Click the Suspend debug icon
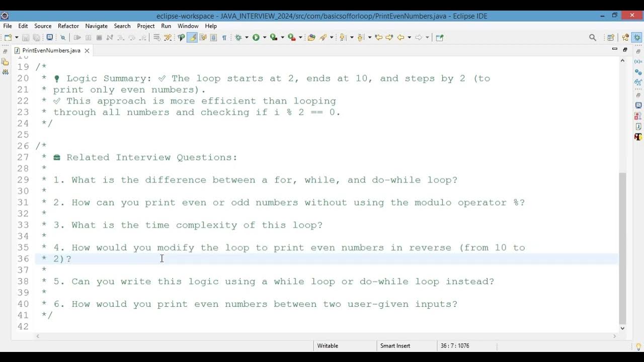Screen dimensions: 644x362 click(x=88, y=37)
